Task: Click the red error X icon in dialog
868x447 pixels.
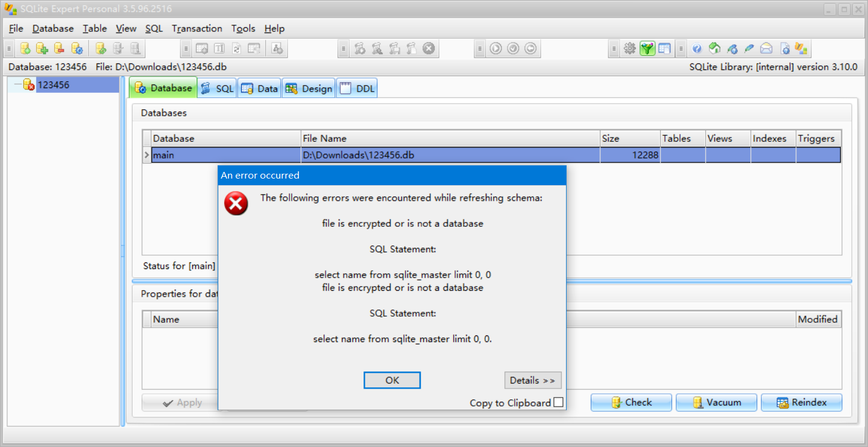Action: coord(236,203)
